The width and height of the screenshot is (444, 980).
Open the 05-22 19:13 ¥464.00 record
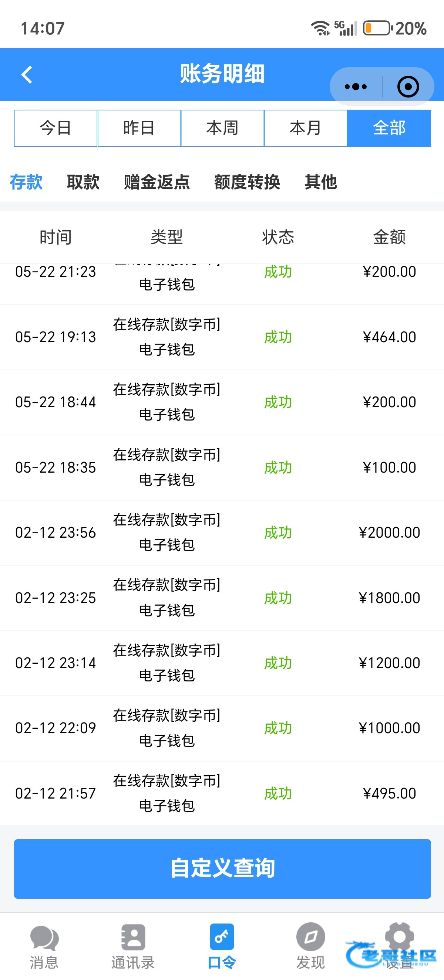[222, 337]
